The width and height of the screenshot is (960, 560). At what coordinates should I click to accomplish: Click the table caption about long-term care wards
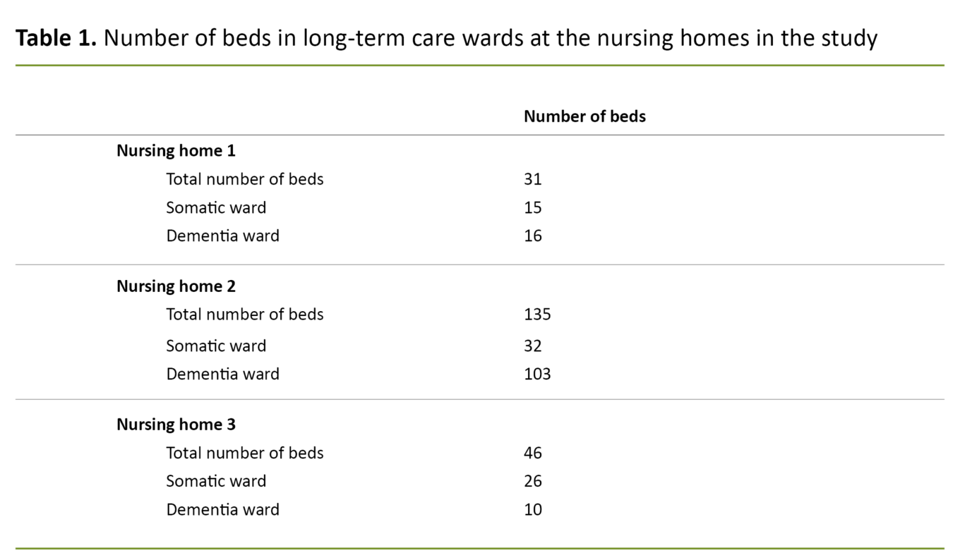point(490,38)
